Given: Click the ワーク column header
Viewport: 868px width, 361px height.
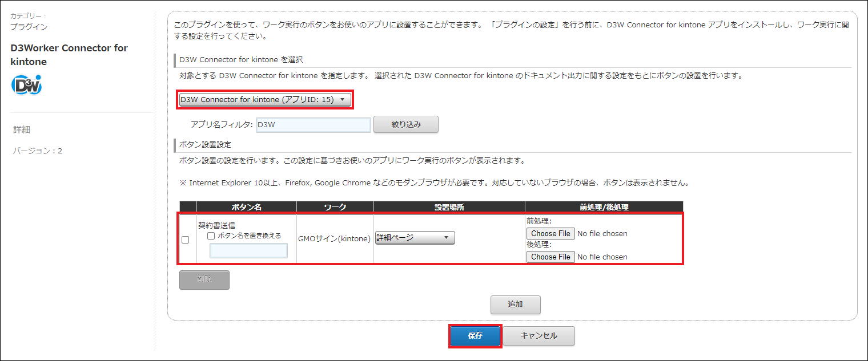Looking at the screenshot, I should [x=335, y=207].
